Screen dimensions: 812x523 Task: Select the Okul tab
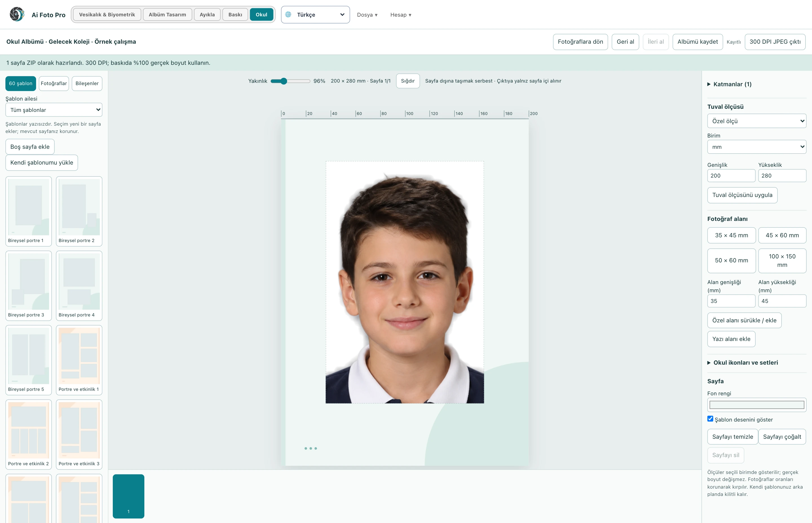tap(261, 15)
